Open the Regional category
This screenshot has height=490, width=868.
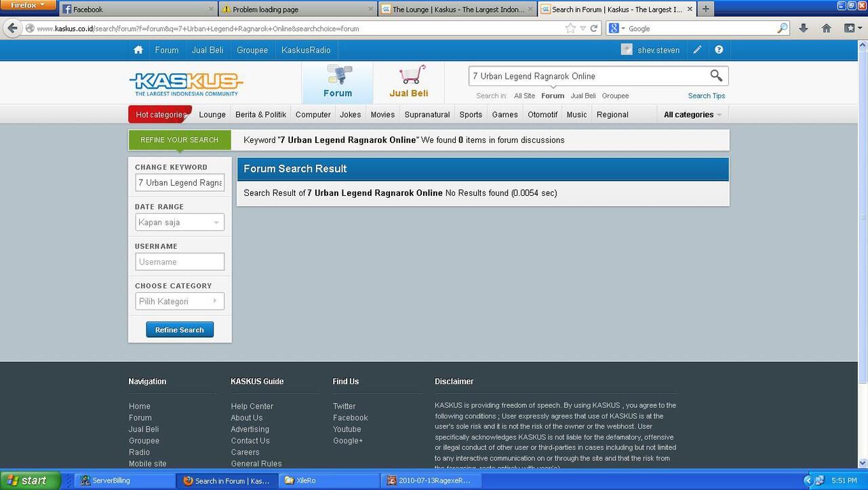612,115
